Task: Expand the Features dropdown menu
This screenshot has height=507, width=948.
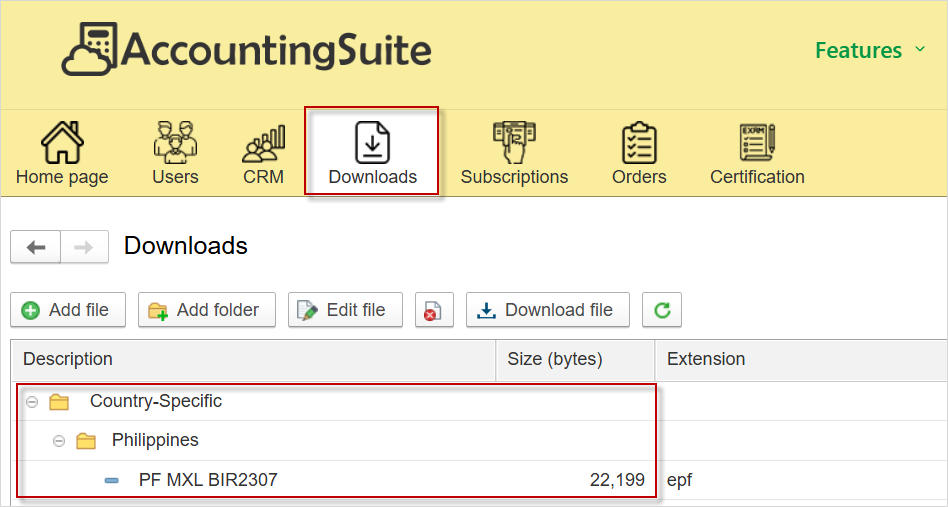Action: pyautogui.click(x=869, y=50)
